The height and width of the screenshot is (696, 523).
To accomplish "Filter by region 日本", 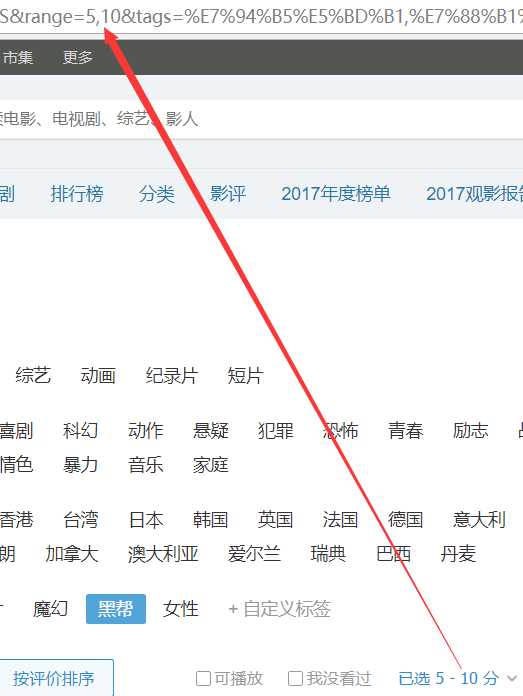I will (146, 519).
